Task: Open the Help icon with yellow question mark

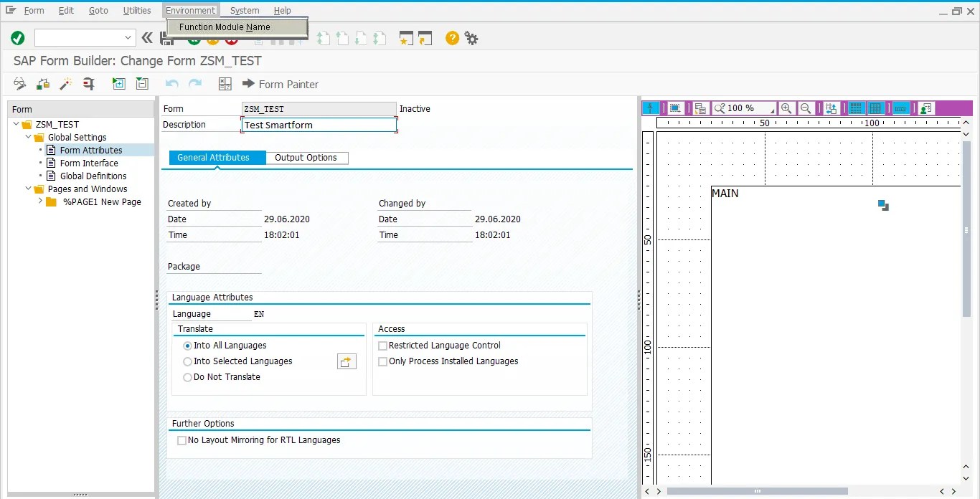Action: pos(451,39)
